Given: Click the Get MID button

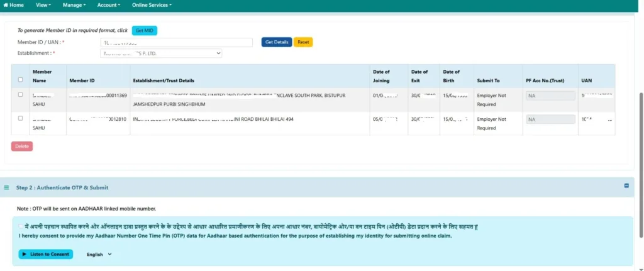Looking at the screenshot, I should tap(145, 30).
